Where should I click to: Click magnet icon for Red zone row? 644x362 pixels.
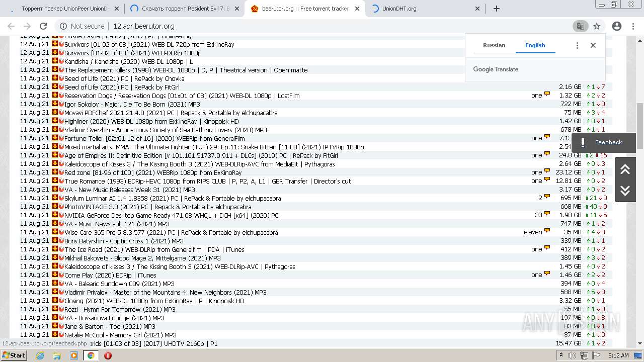click(61, 172)
